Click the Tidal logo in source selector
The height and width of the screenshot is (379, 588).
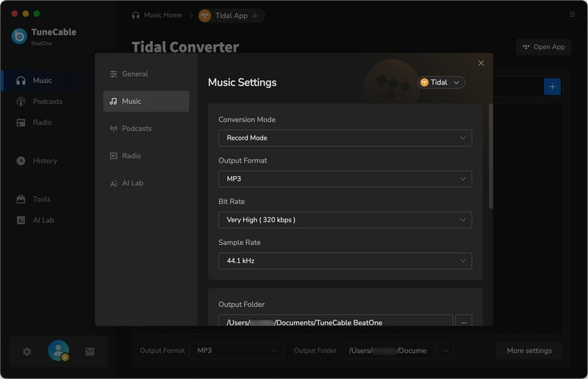[424, 82]
